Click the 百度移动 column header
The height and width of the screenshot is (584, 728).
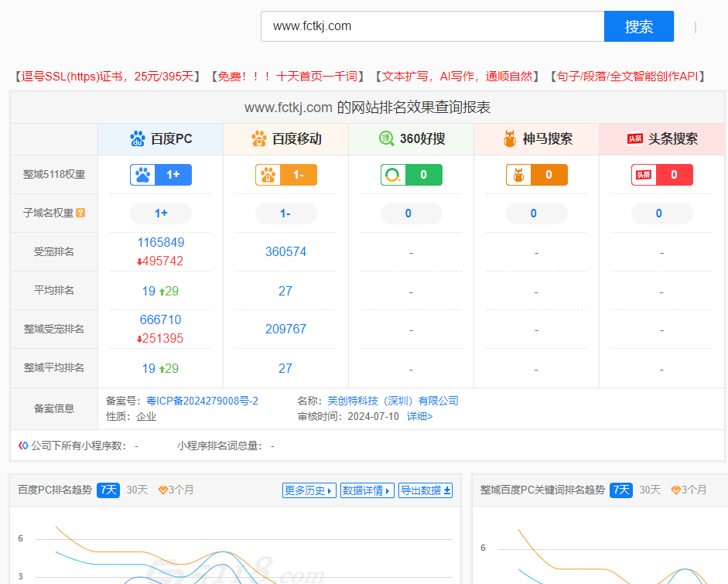pyautogui.click(x=286, y=138)
